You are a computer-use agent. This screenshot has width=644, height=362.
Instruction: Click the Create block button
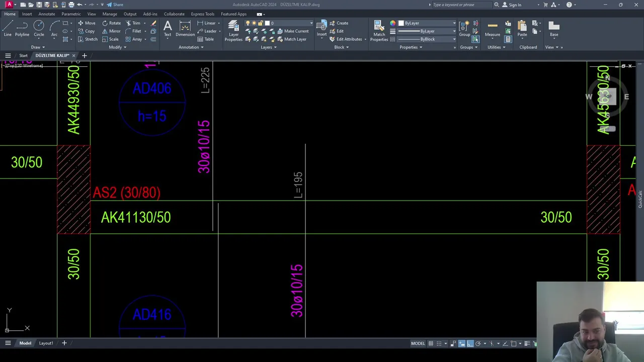(339, 23)
